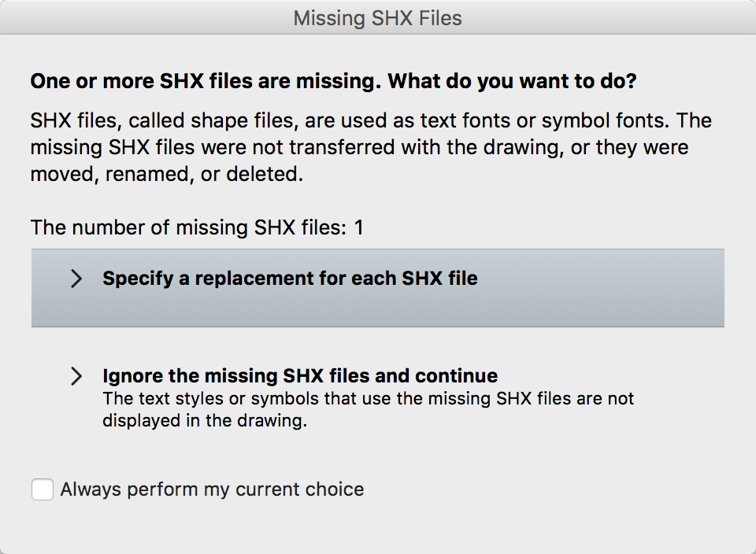Select Ignore the missing SHX files and continue
Screen dimensions: 756x554
point(299,375)
